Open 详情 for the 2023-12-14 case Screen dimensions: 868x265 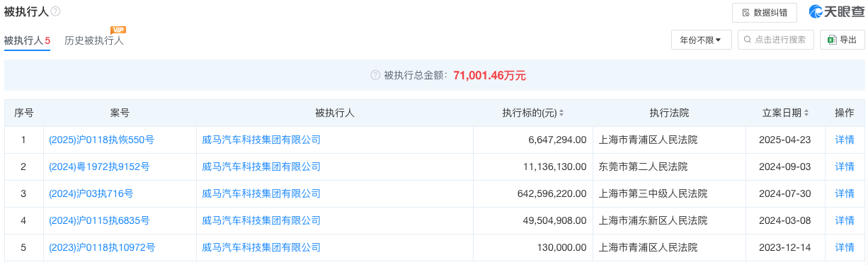[845, 247]
